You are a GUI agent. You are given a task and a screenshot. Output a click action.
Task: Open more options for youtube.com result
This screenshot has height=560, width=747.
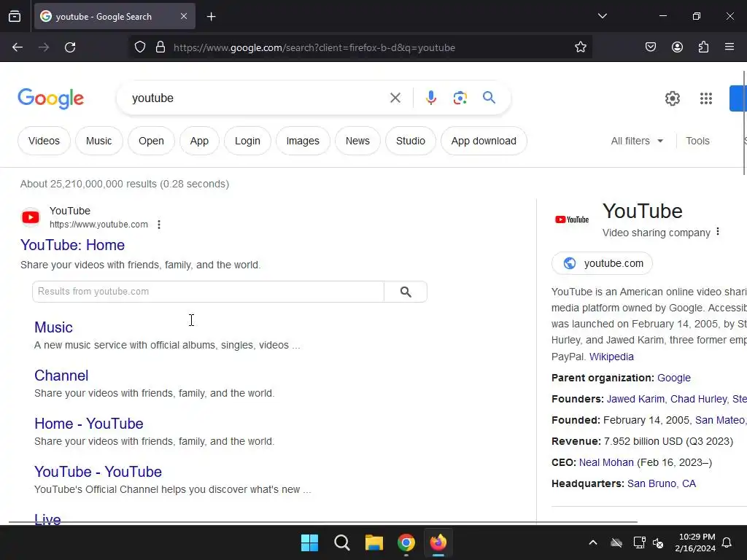[x=159, y=225]
